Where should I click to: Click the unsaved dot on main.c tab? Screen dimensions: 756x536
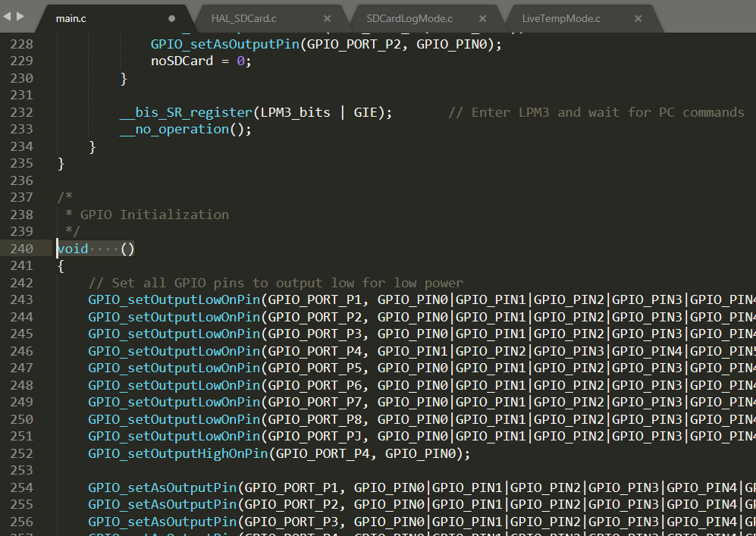coord(171,18)
